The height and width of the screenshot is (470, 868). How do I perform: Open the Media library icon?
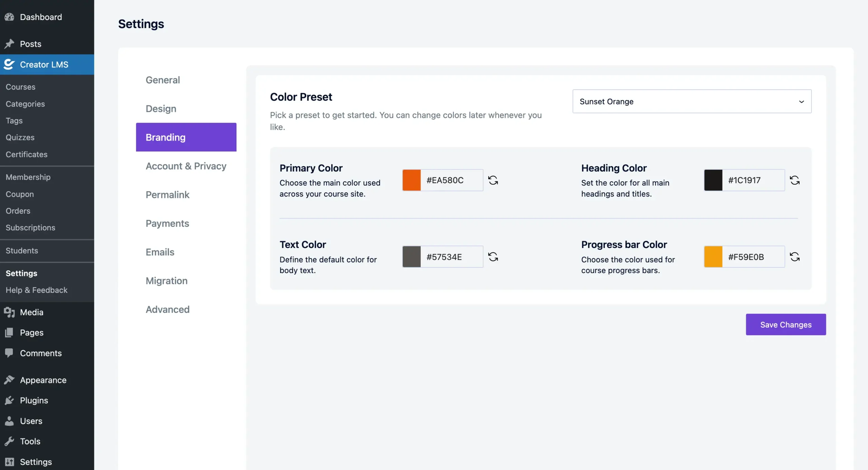(9, 312)
